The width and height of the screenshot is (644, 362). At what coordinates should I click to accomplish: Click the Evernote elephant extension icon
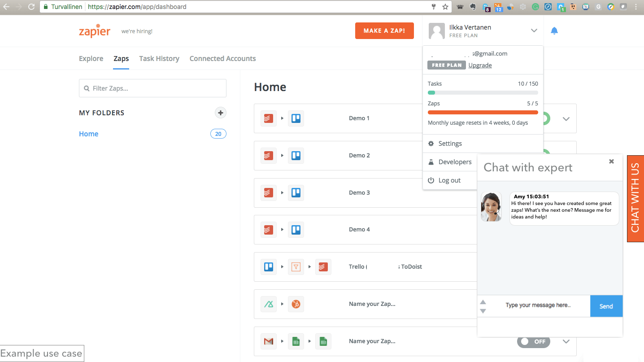click(x=473, y=7)
